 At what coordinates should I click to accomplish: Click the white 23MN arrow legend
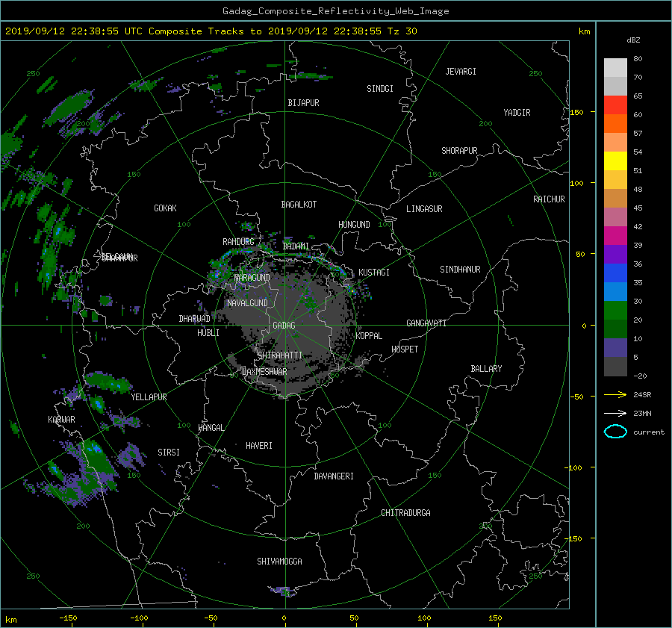point(615,413)
